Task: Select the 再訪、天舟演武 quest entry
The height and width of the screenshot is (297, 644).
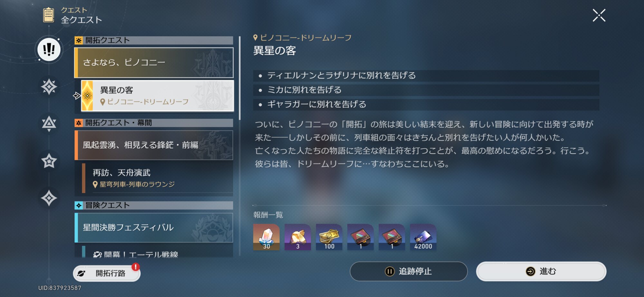Action: [x=157, y=178]
